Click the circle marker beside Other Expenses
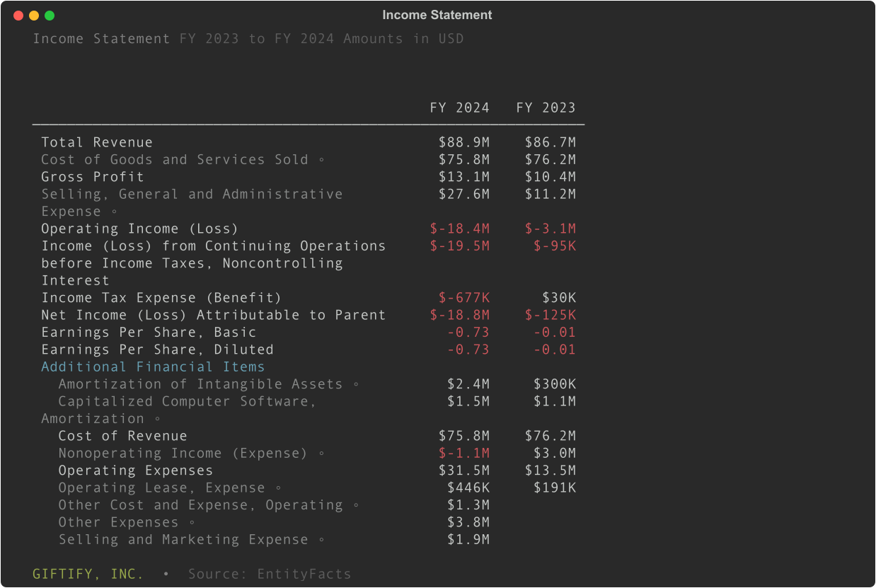The height and width of the screenshot is (588, 876). click(x=192, y=523)
